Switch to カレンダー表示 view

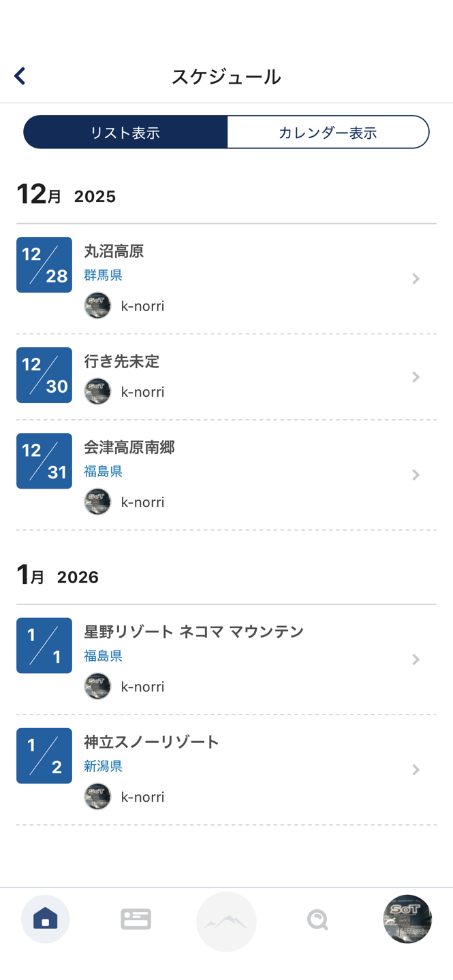tap(328, 132)
